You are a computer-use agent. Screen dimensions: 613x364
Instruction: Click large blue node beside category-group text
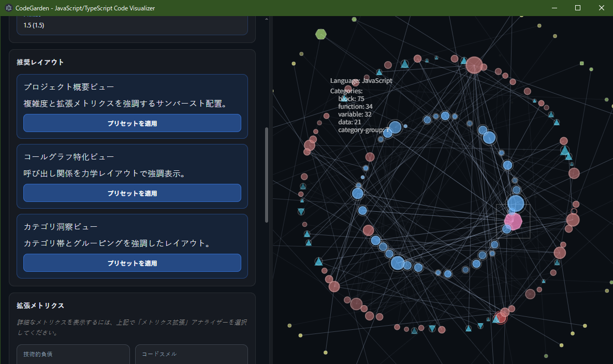click(x=395, y=127)
